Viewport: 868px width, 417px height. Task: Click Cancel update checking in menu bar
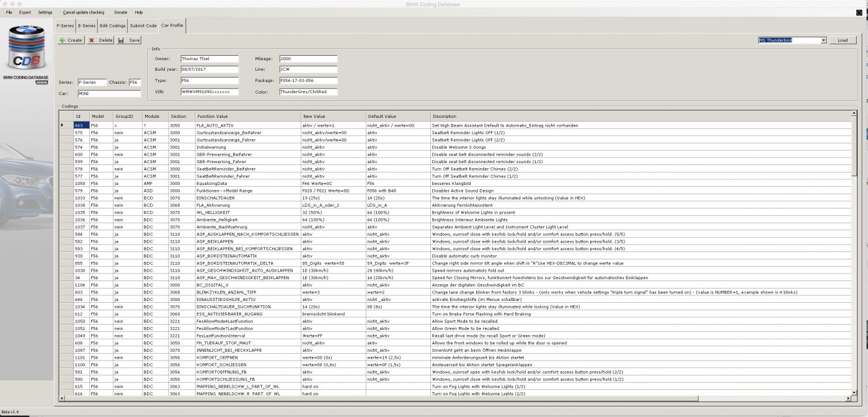point(84,12)
